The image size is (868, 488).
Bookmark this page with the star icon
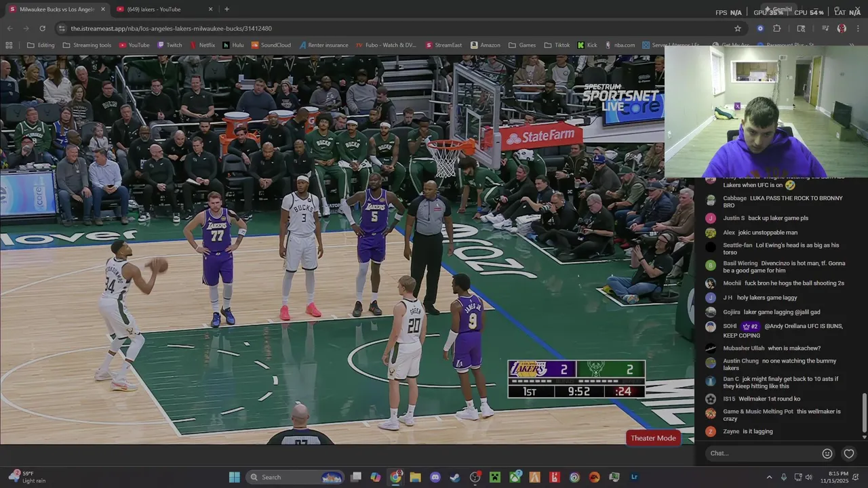[738, 28]
